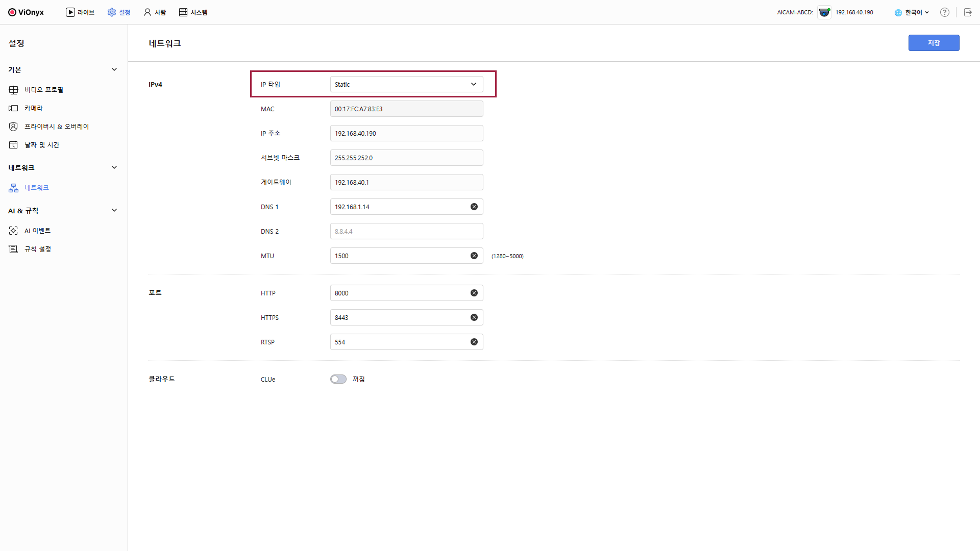The width and height of the screenshot is (980, 551).
Task: Switch to the 라이브 live tab
Action: [80, 12]
